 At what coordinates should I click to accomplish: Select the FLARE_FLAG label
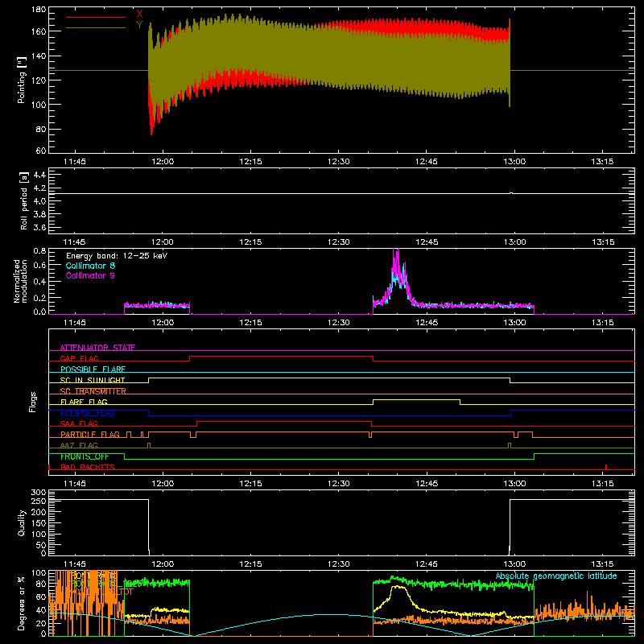click(84, 402)
